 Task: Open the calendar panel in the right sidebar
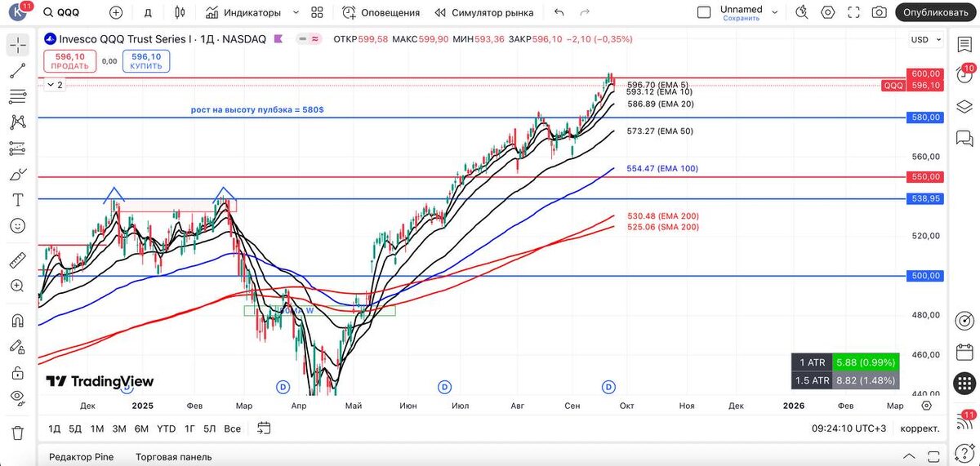click(964, 351)
